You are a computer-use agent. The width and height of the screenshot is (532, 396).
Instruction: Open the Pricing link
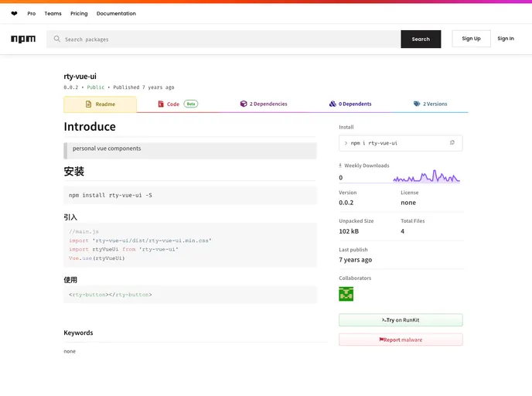click(x=79, y=14)
